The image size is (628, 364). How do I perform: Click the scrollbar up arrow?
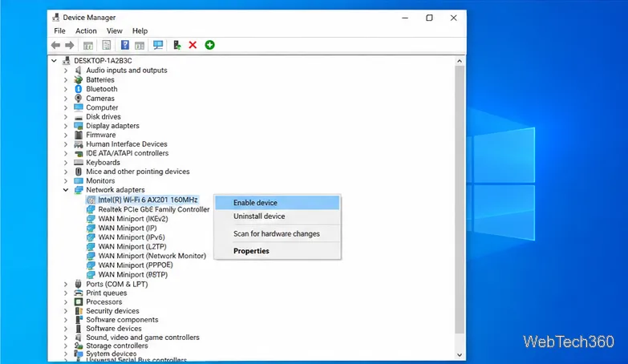pyautogui.click(x=460, y=61)
